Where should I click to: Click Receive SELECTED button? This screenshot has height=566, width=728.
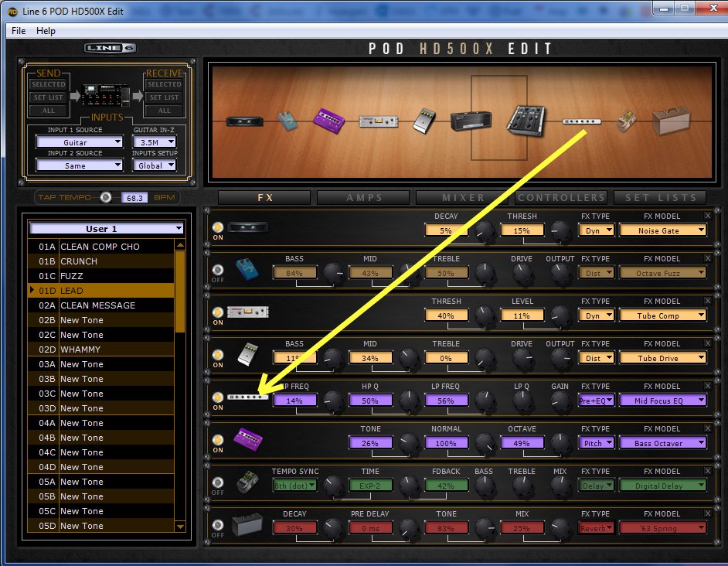(165, 84)
